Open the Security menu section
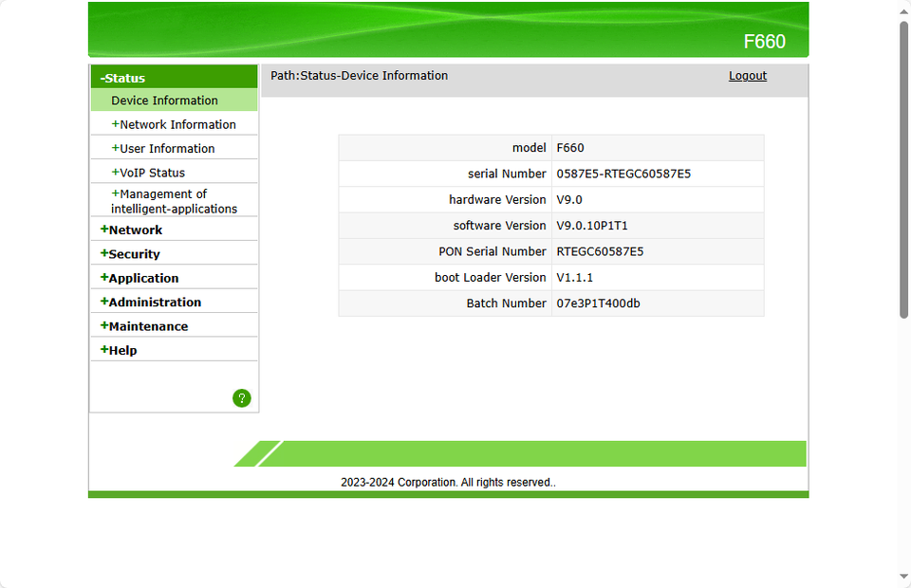911x588 pixels. tap(133, 254)
